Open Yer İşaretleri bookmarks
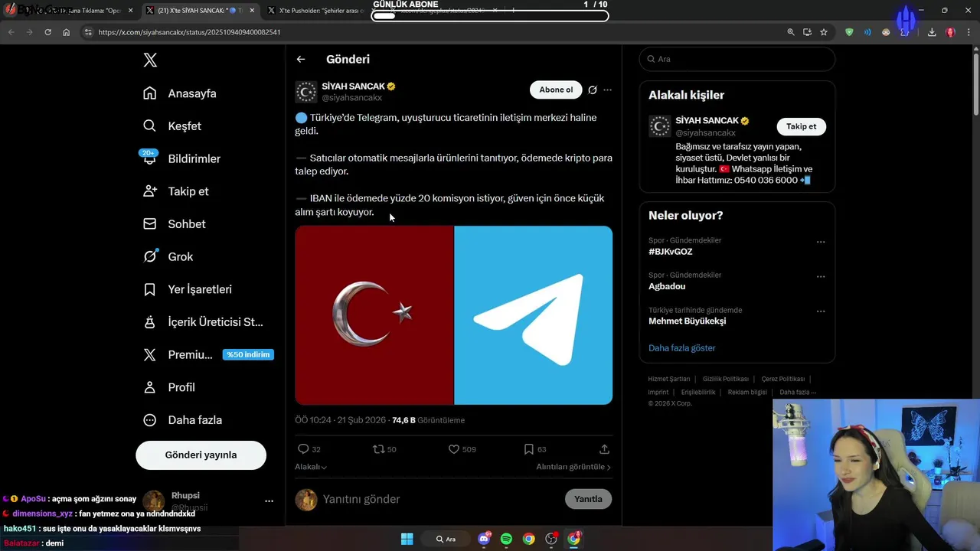 188,289
